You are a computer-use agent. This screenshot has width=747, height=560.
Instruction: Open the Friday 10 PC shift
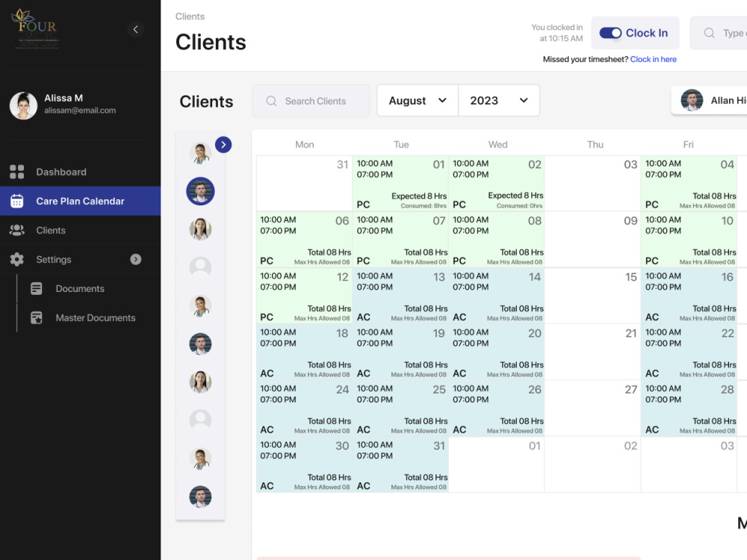tap(689, 240)
